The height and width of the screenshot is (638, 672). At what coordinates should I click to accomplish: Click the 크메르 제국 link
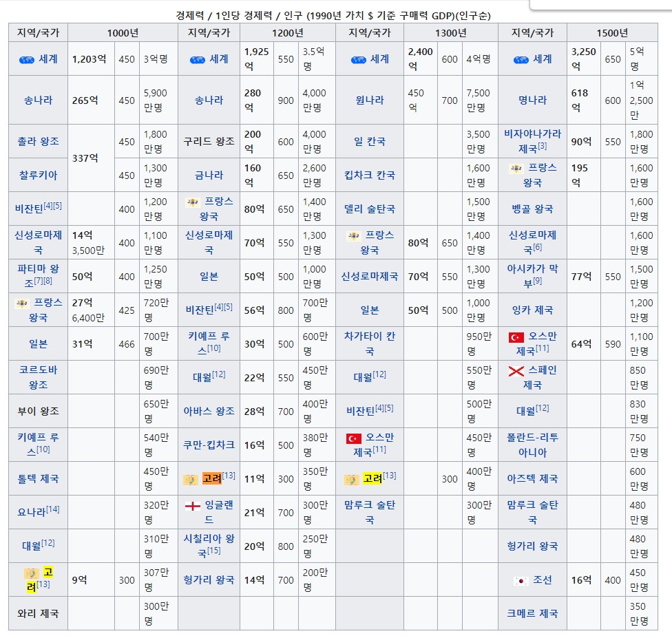click(532, 613)
